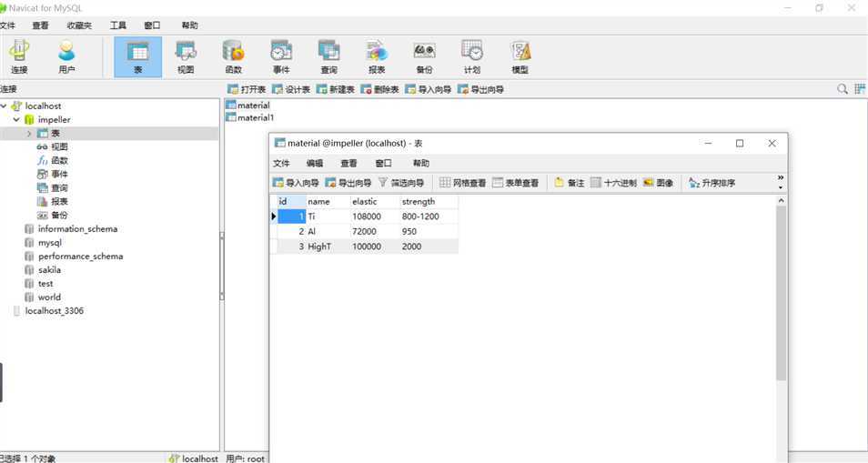This screenshot has height=463, width=868.
Task: Open the Memo (备注) viewer
Action: 570,183
